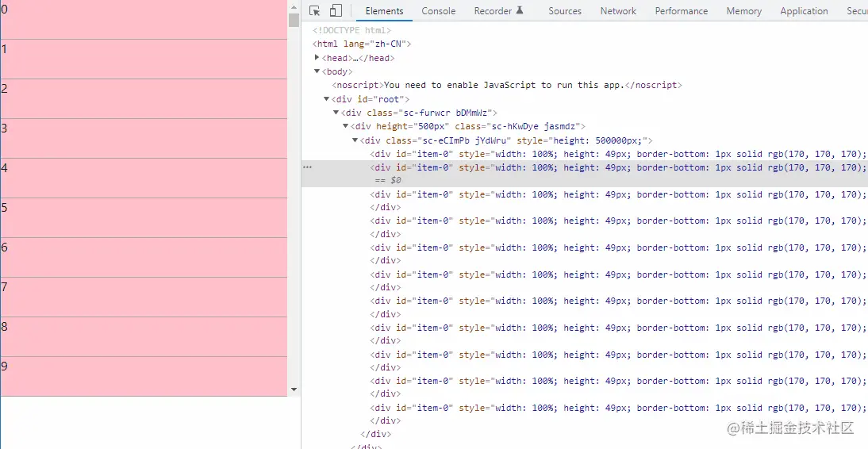Viewport: 868px width, 449px height.
Task: Collapse the body element node
Action: pos(317,71)
